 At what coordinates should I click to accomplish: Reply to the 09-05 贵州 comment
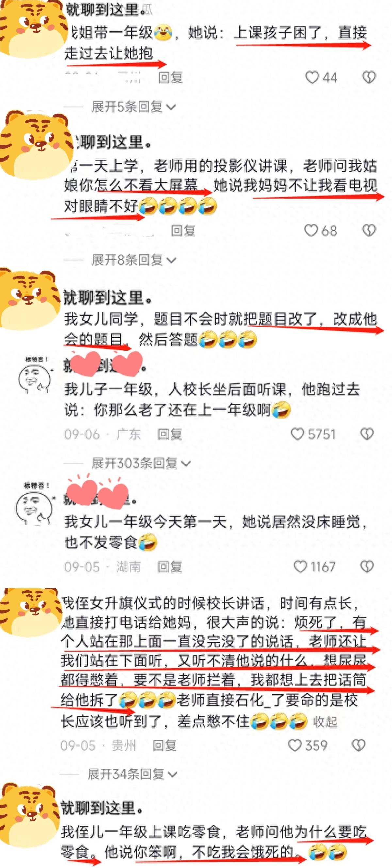[x=164, y=746]
